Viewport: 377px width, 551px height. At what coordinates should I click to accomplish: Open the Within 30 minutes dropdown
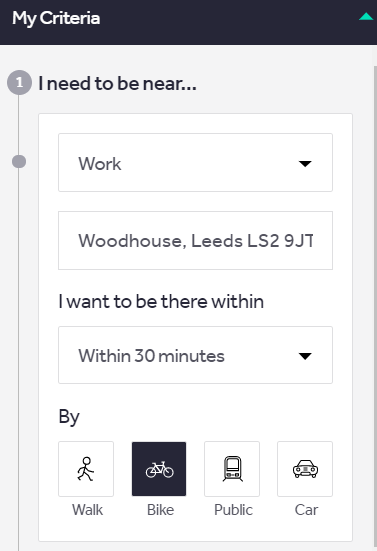coord(195,355)
